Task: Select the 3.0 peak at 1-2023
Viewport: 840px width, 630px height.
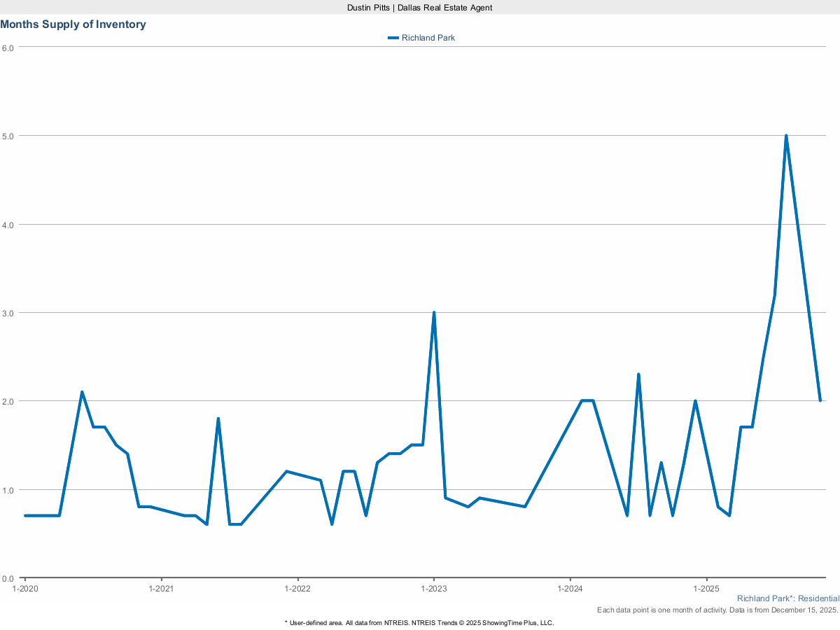Action: (434, 313)
